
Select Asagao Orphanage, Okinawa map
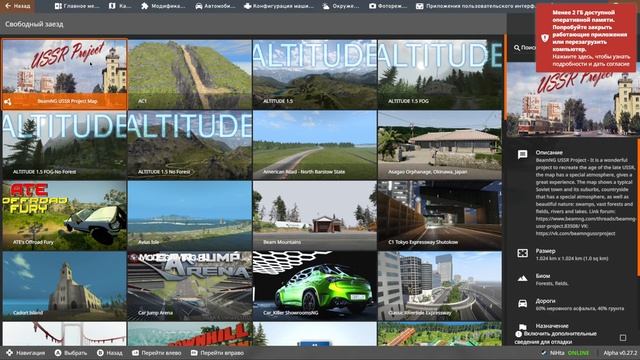tap(440, 145)
